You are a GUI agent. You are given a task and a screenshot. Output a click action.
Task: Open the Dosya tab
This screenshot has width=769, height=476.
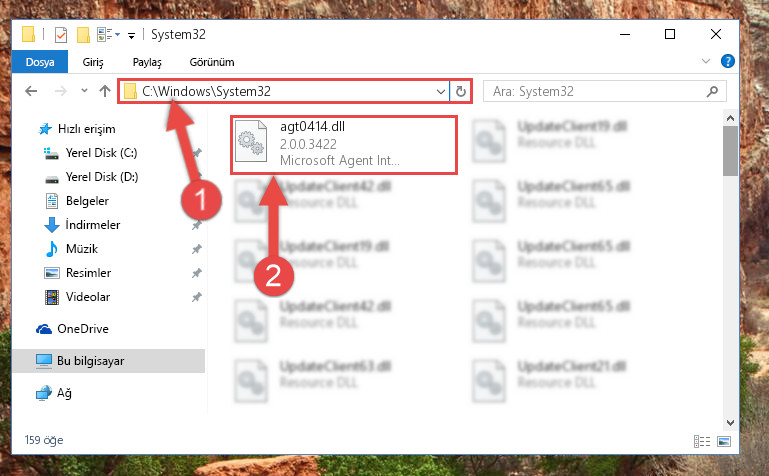point(40,62)
